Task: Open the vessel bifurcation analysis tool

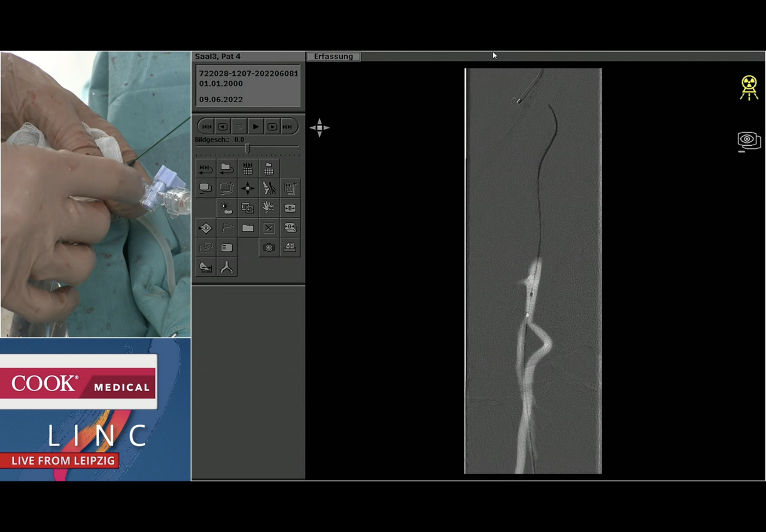Action: [x=227, y=267]
